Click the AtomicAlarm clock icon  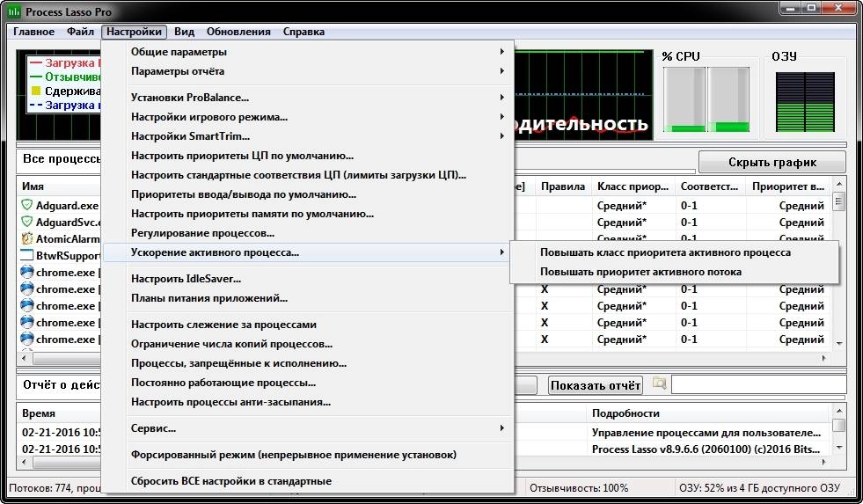click(x=26, y=238)
